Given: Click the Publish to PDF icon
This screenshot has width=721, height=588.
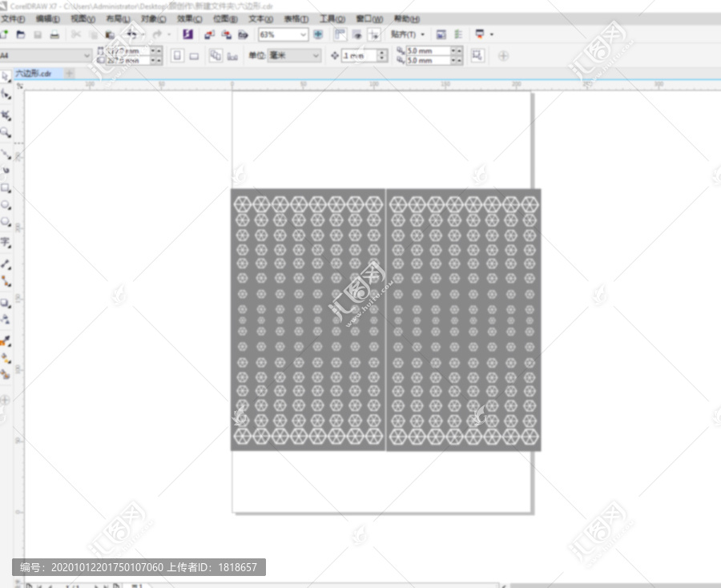Looking at the screenshot, I should (x=243, y=34).
